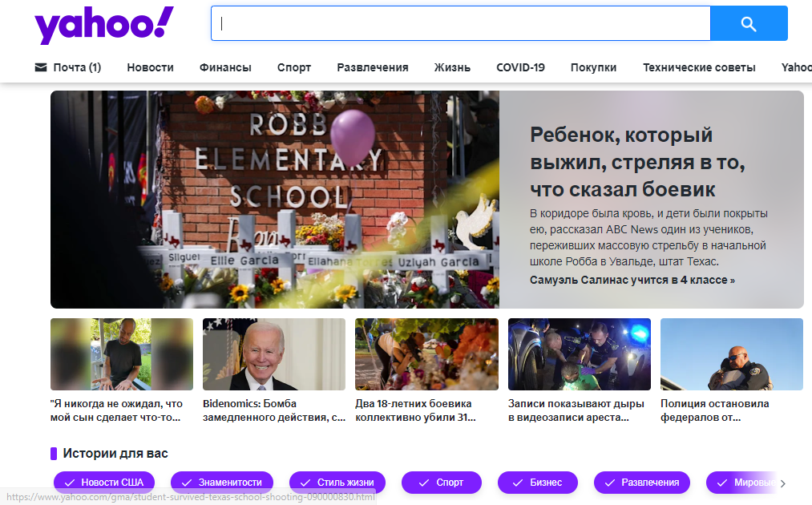Click inside the search input field
This screenshot has width=812, height=505.
tap(460, 23)
